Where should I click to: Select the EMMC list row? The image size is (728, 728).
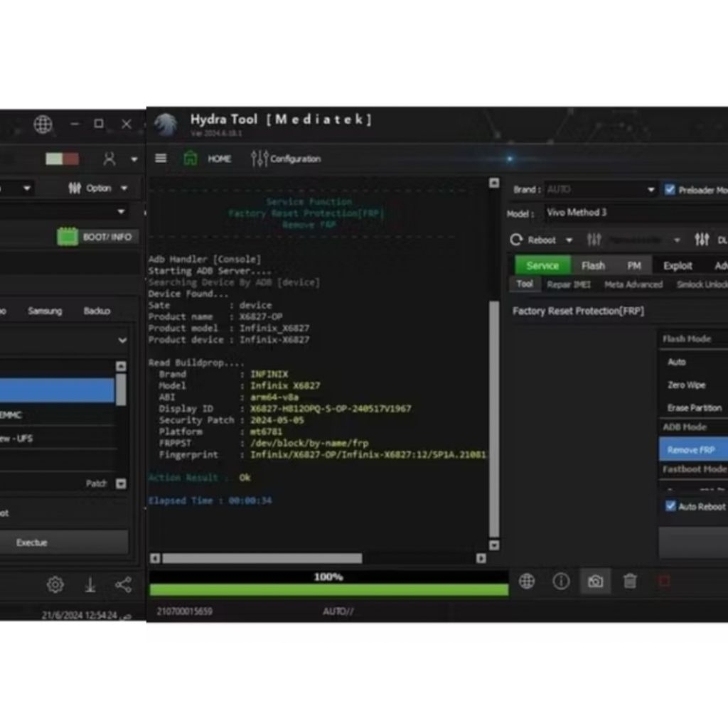57,414
